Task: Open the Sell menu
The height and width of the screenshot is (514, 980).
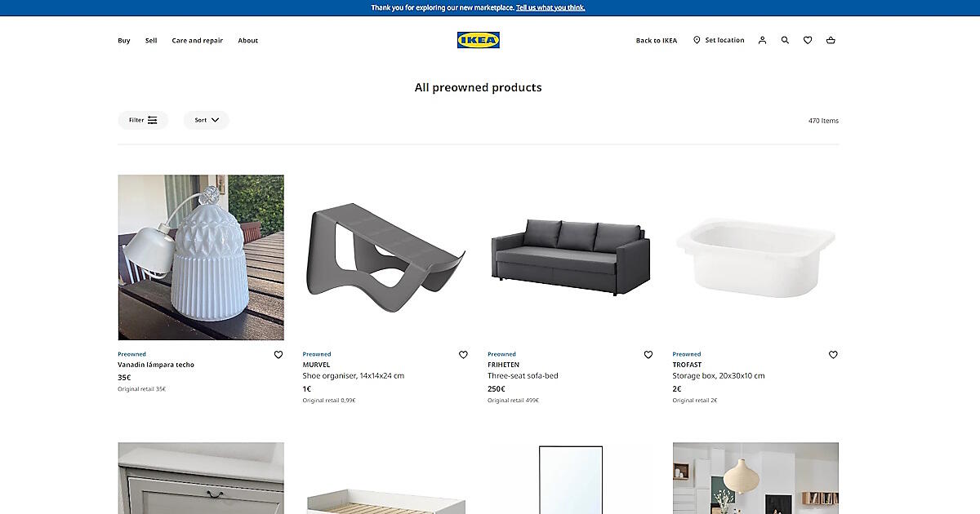Action: pyautogui.click(x=151, y=41)
